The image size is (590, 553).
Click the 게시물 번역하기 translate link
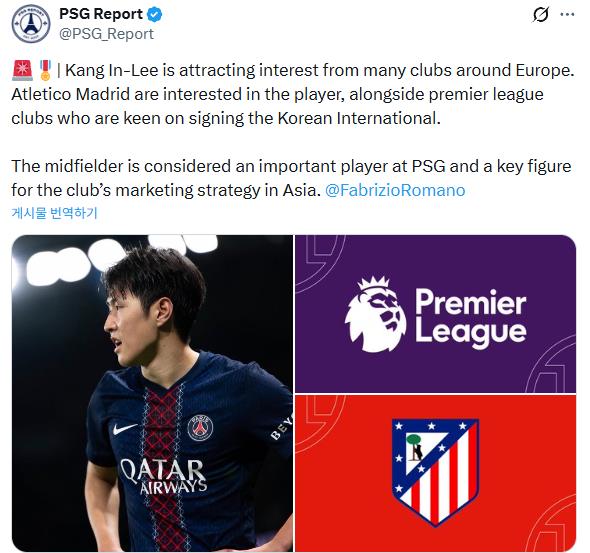click(55, 213)
